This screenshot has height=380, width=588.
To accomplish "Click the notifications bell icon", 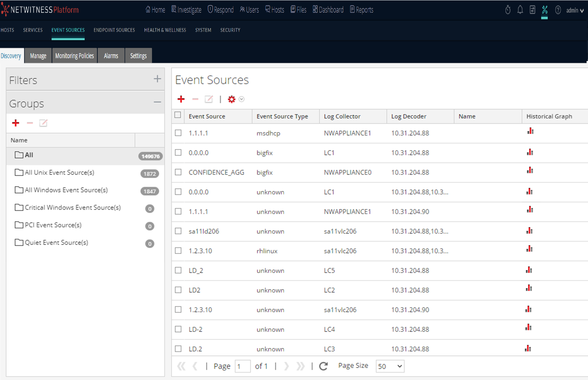I will point(520,10).
